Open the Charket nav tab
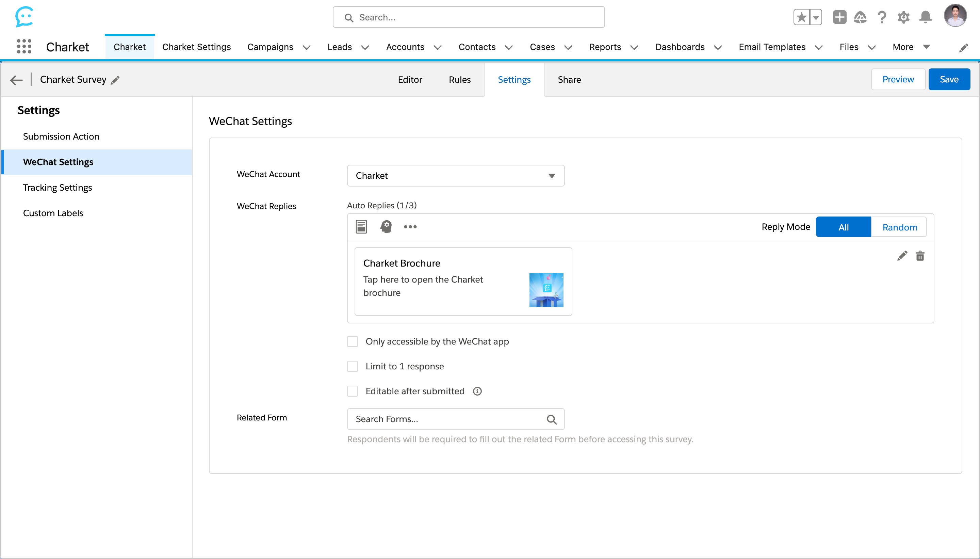 130,47
